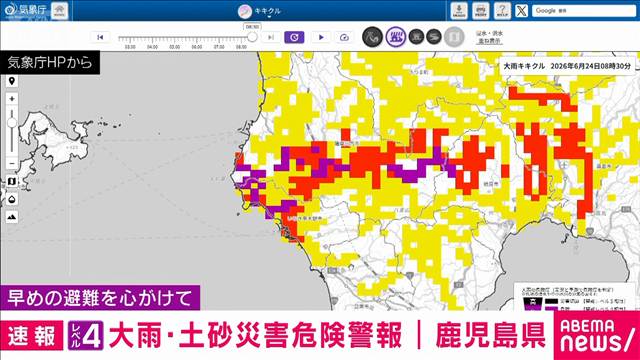Click the greyed-out round icon

point(454,37)
